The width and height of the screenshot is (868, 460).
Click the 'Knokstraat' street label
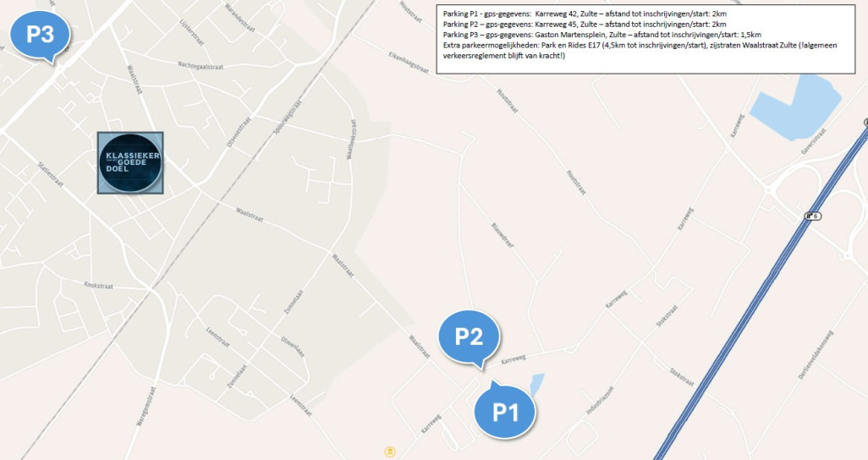(98, 286)
